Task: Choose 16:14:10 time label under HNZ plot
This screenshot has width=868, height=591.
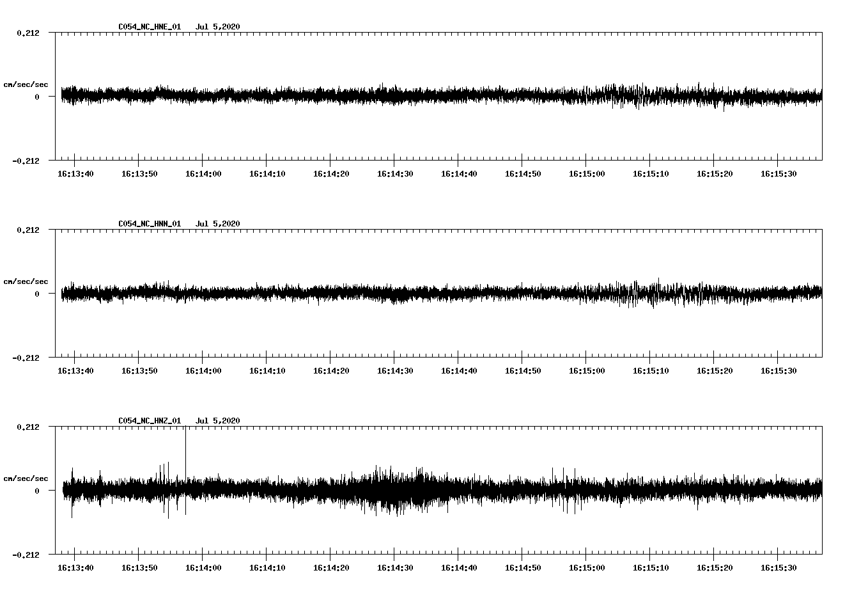Action: click(x=267, y=568)
